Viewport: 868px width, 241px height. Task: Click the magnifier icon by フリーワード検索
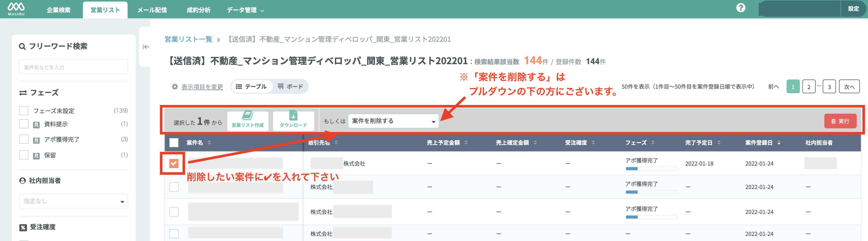click(x=22, y=47)
